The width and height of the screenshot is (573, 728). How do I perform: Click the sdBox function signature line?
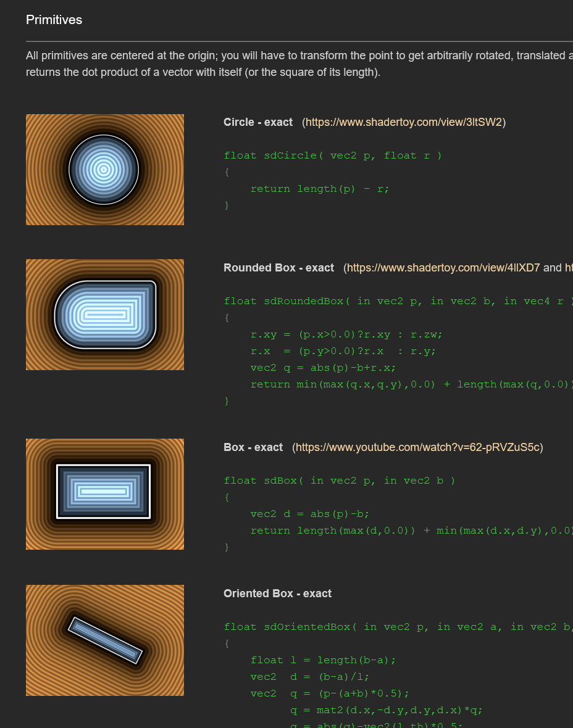[339, 481]
